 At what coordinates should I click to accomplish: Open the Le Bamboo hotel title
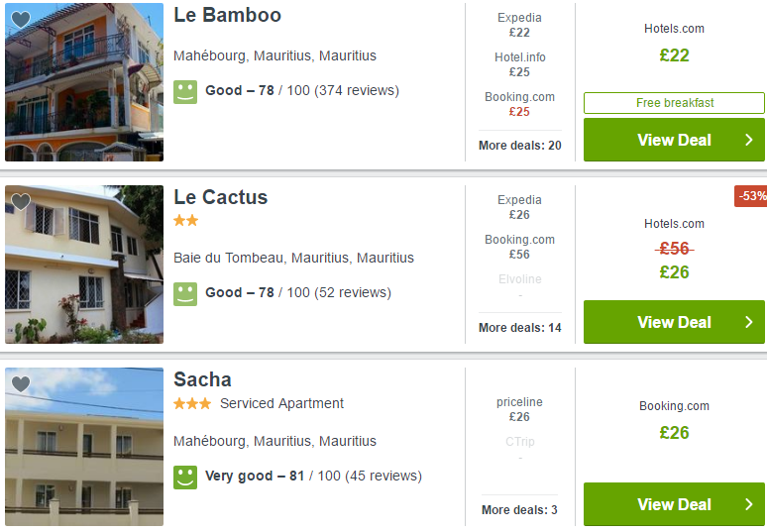pos(228,15)
